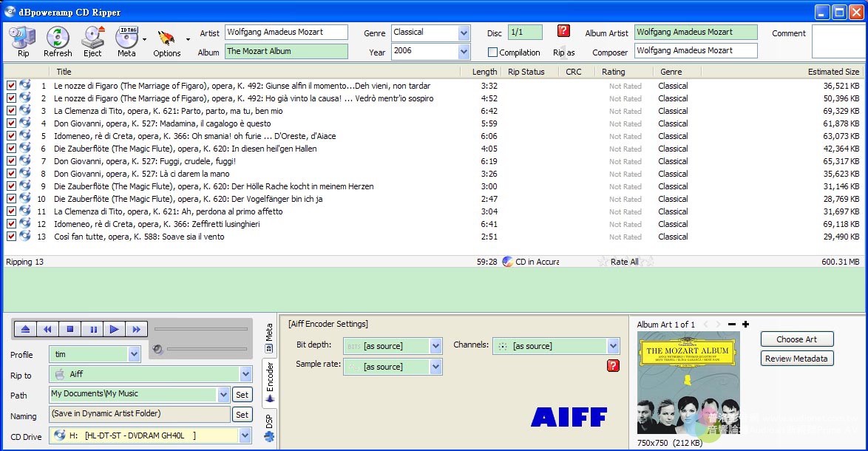Open the Options dropdown arrow in toolbar

coord(189,39)
